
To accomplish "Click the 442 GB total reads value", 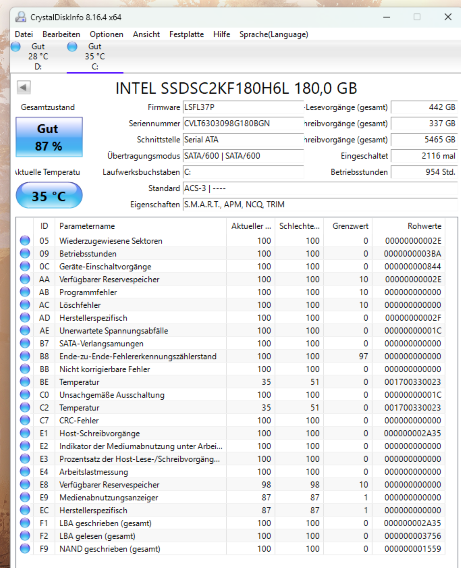I will 424,108.
